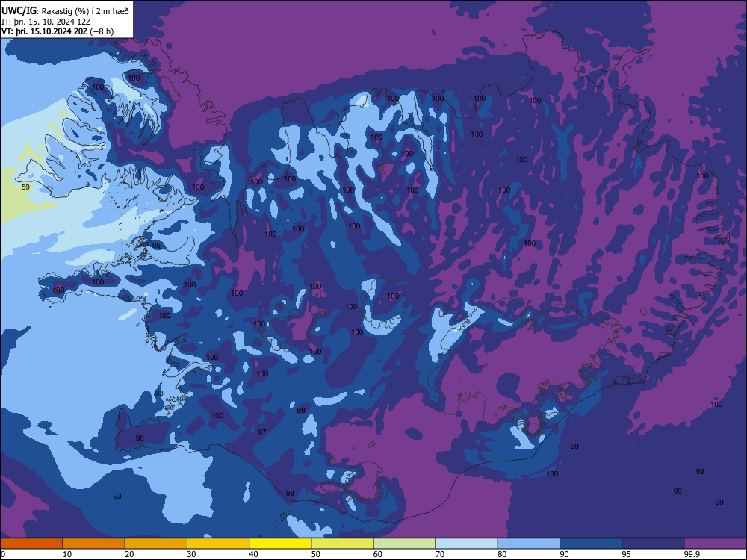Pick the 20–30 amber legend swatch
Viewport: 747px width, 560px height.
[156, 544]
